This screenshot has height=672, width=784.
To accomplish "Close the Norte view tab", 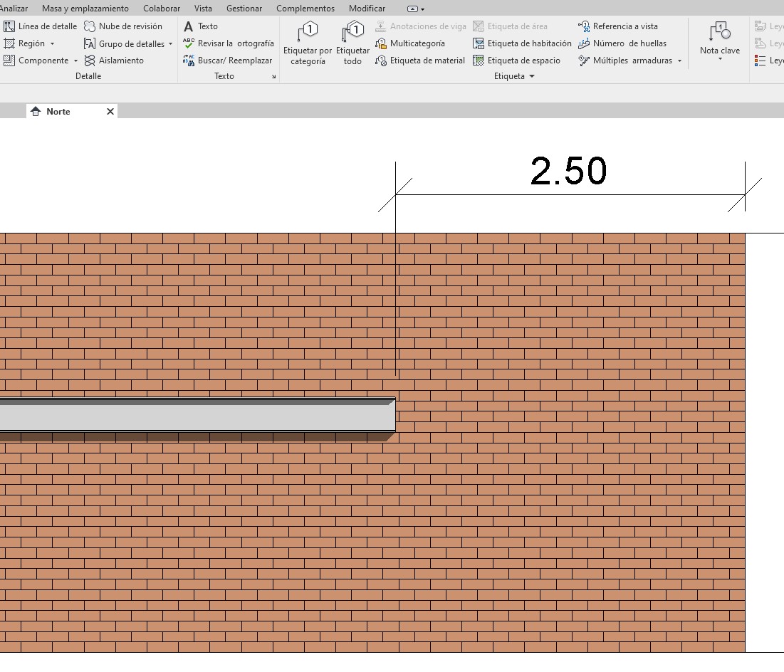I will click(110, 112).
